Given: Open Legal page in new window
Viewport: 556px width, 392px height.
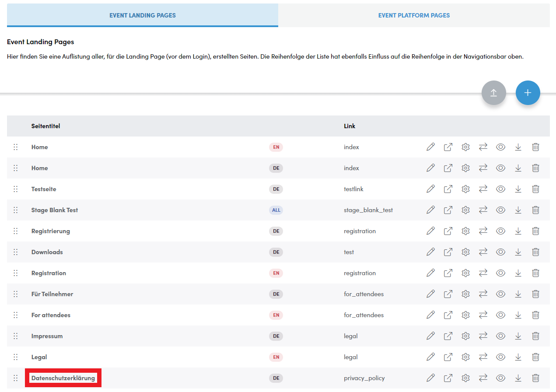Looking at the screenshot, I should coord(448,357).
